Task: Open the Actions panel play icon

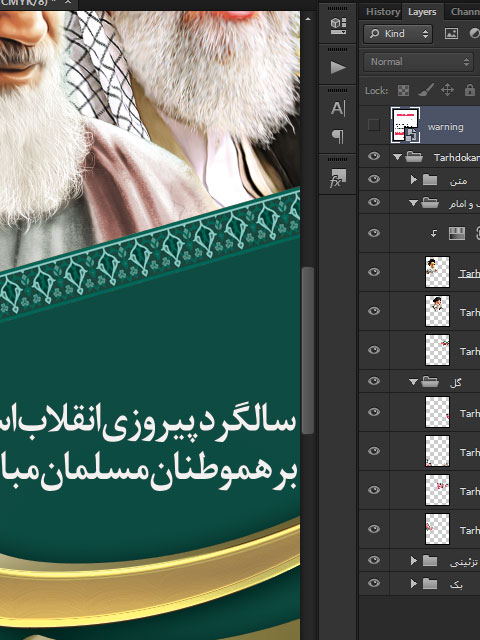Action: pyautogui.click(x=338, y=67)
